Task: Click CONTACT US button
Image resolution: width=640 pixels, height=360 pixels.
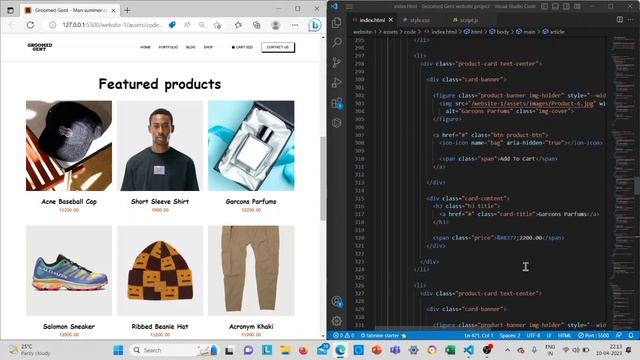Action: pos(278,47)
